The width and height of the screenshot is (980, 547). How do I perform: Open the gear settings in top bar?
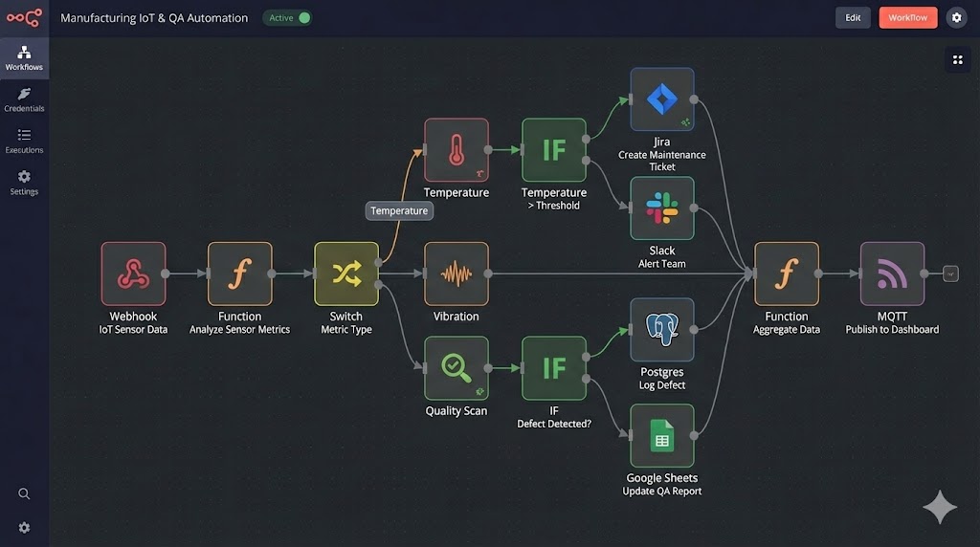[x=956, y=18]
